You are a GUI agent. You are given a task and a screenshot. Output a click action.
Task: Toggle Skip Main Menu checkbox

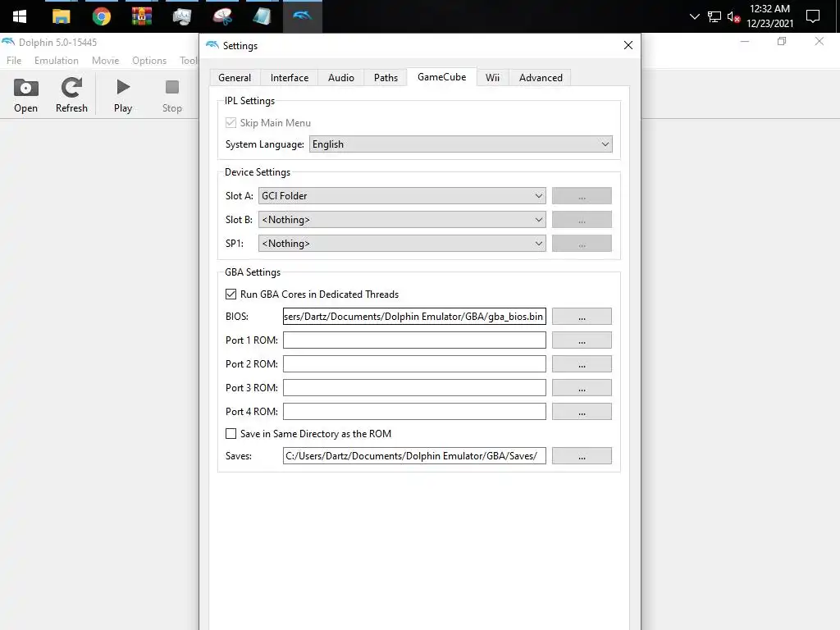231,123
